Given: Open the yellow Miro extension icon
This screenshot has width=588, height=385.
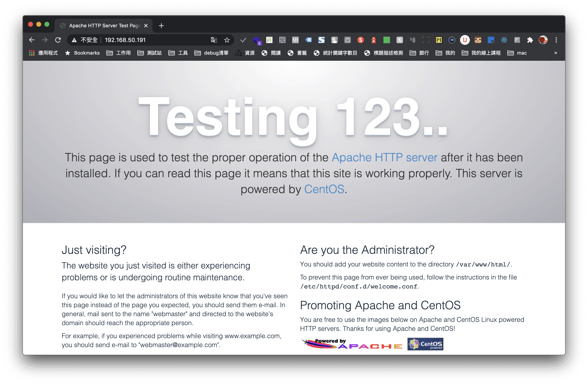Looking at the screenshot, I should (x=439, y=40).
